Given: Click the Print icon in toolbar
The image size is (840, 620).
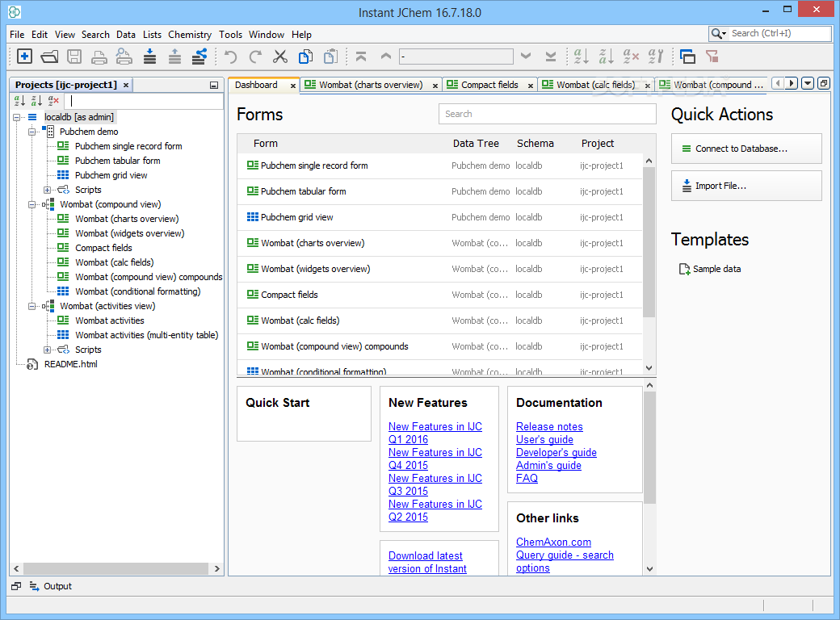Looking at the screenshot, I should 99,57.
